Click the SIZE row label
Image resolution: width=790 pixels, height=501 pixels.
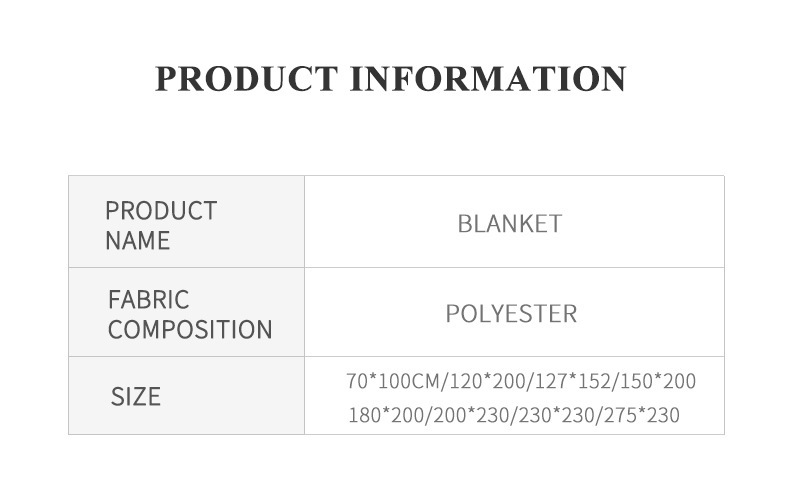(x=135, y=397)
